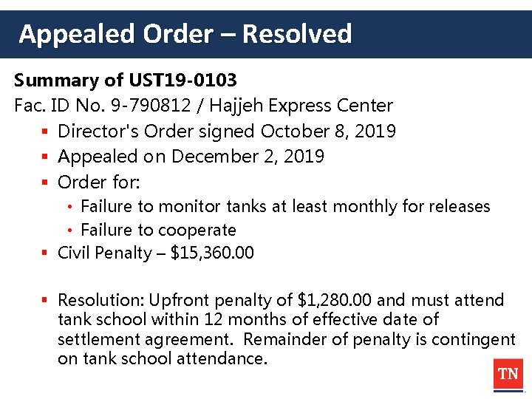Click the Appealed Order – Resolved title

click(185, 34)
